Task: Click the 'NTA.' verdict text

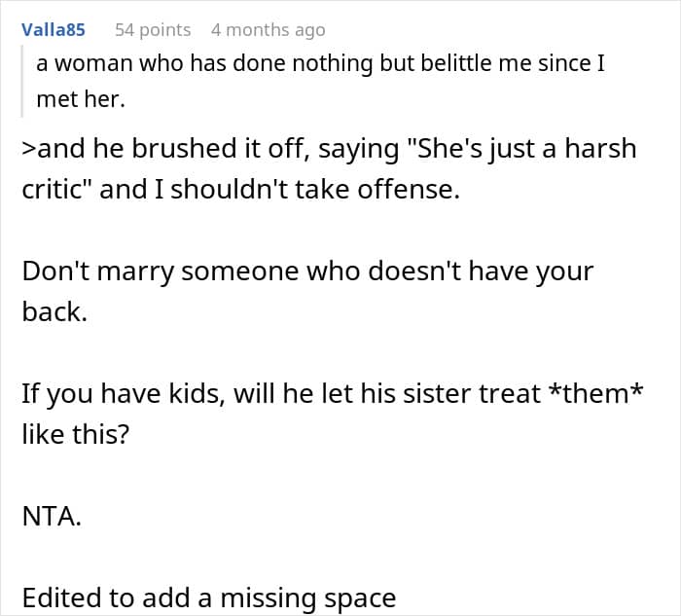Action: click(x=52, y=517)
